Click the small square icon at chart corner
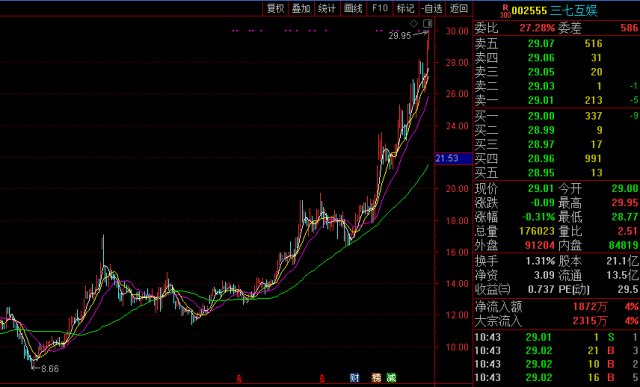 [427, 23]
